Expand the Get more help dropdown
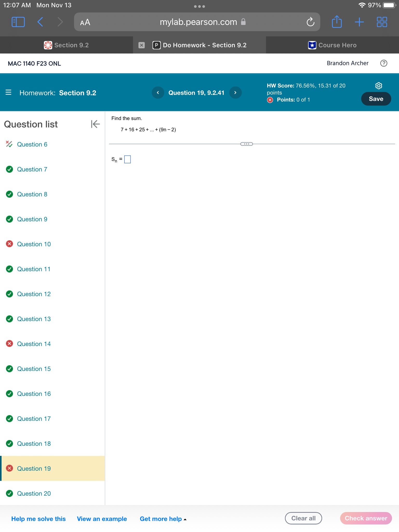 [163, 519]
